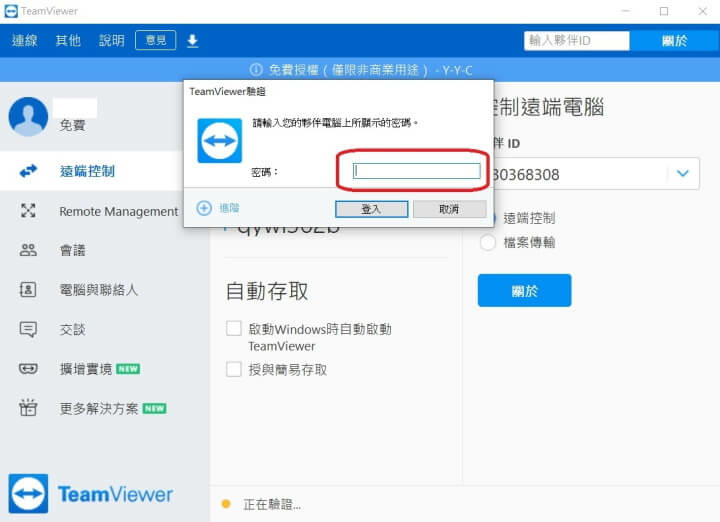
Task: Click the 擴增實境 headset icon
Action: click(28, 369)
